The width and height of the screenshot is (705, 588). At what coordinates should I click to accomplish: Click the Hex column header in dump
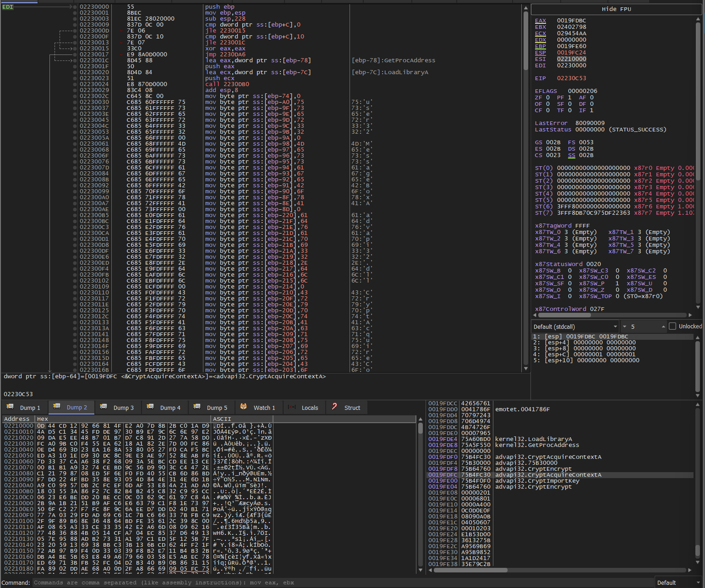[123, 419]
